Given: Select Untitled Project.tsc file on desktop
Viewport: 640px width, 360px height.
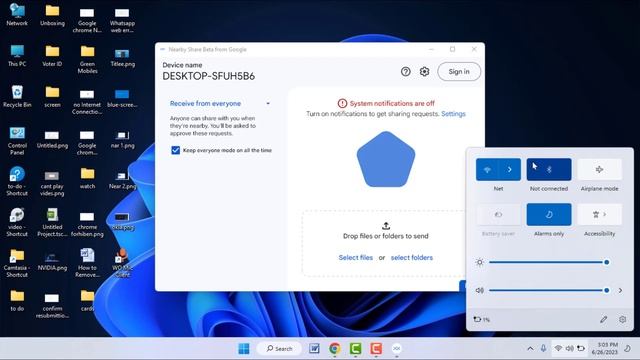Looking at the screenshot, I should [x=52, y=222].
